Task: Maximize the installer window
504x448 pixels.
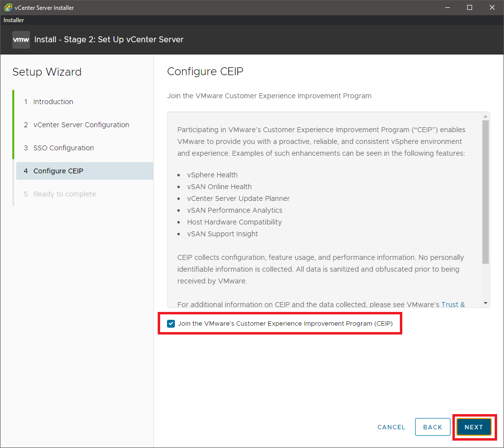Action: tap(470, 7)
